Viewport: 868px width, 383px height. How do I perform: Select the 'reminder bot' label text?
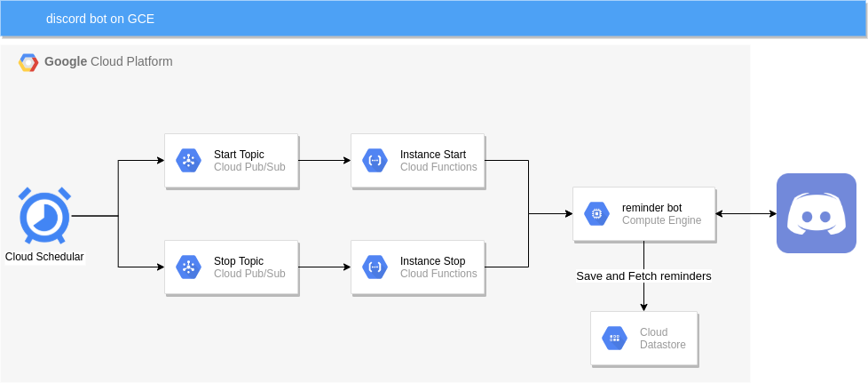[x=652, y=208]
